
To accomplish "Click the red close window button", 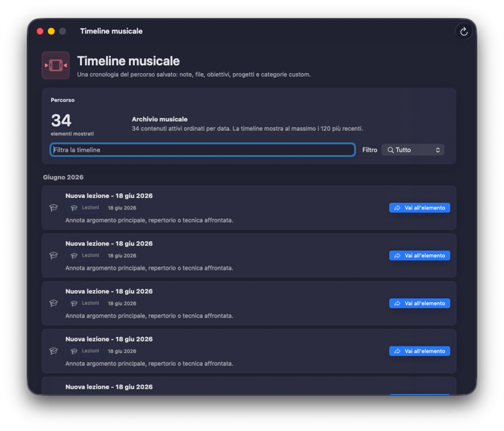I will click(40, 31).
